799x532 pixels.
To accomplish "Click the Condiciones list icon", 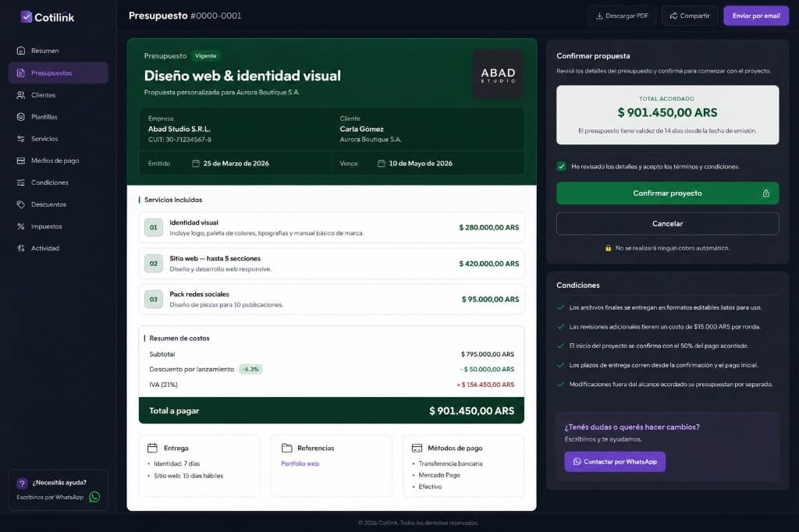I will coord(21,183).
